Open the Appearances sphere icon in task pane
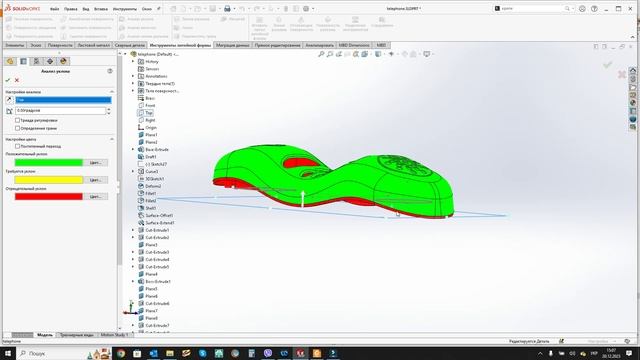The image size is (640, 360). point(633,102)
